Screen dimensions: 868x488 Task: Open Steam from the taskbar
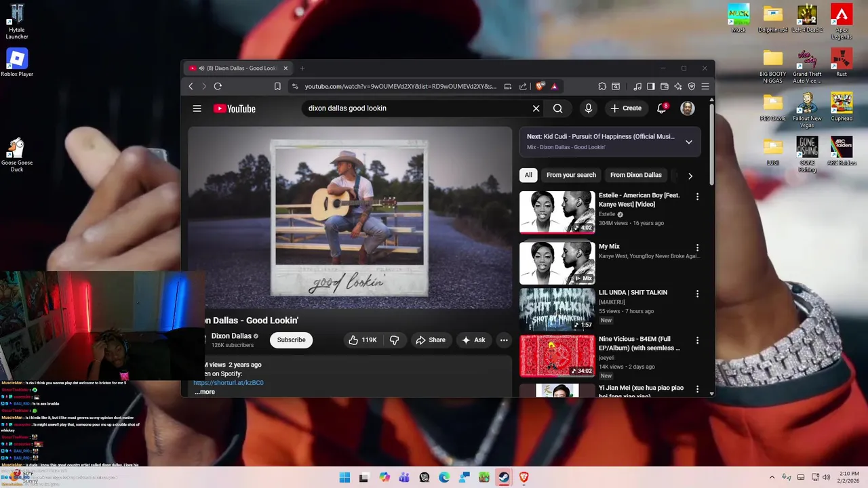[503, 477]
